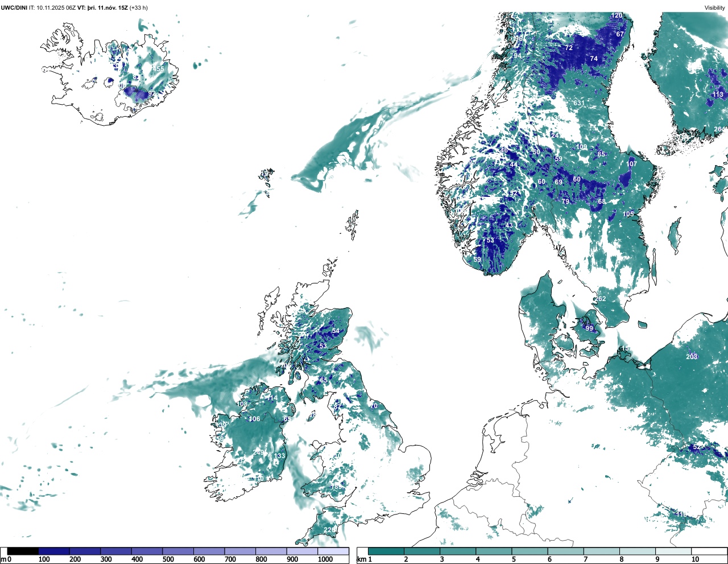The width and height of the screenshot is (728, 564).
Task: Click the '67' value in the far north of Scandinavia
Action: 620,34
